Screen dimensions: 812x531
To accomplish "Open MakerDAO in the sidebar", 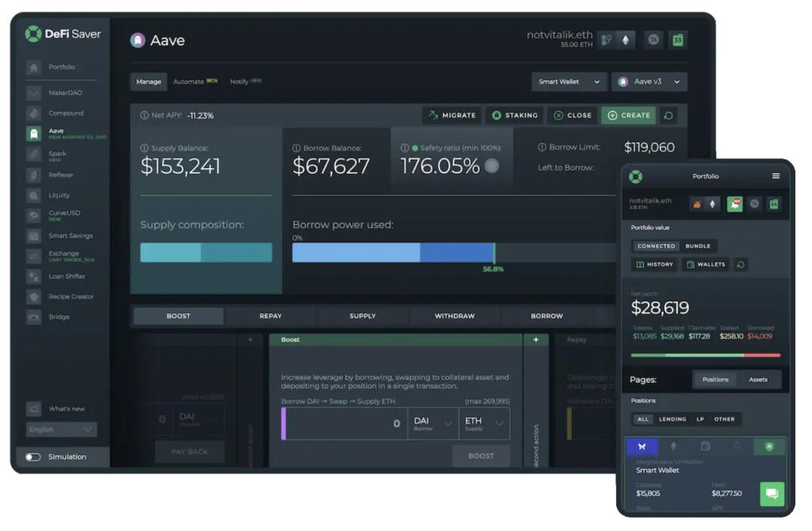I will 55,94.
